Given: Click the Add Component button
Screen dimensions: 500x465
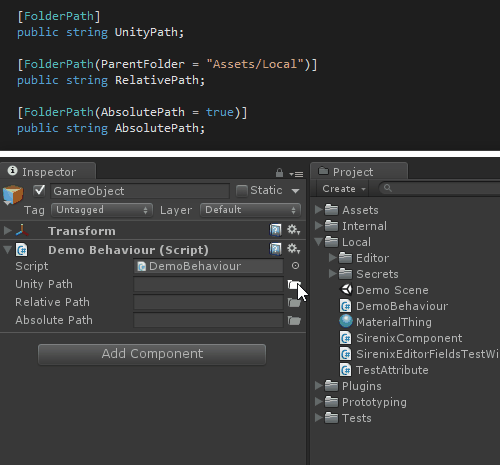Looking at the screenshot, I should [x=152, y=354].
